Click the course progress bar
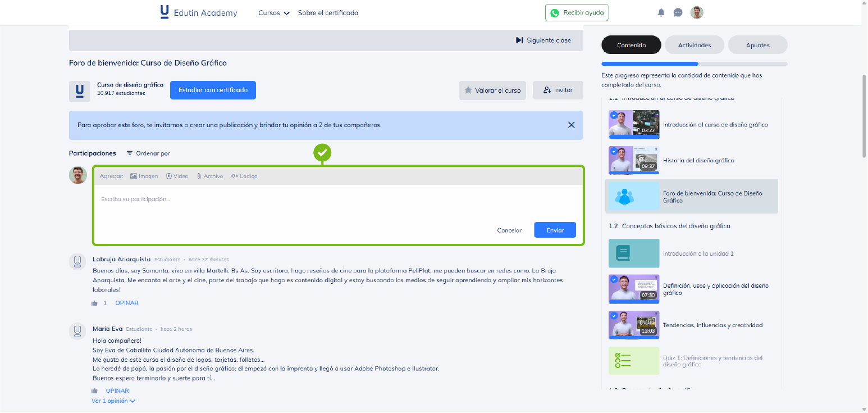The height and width of the screenshot is (413, 868). [694, 64]
